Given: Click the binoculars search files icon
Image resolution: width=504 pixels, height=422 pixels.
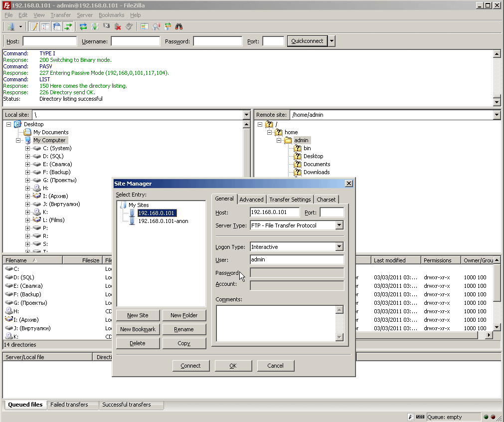Looking at the screenshot, I should pos(179,26).
